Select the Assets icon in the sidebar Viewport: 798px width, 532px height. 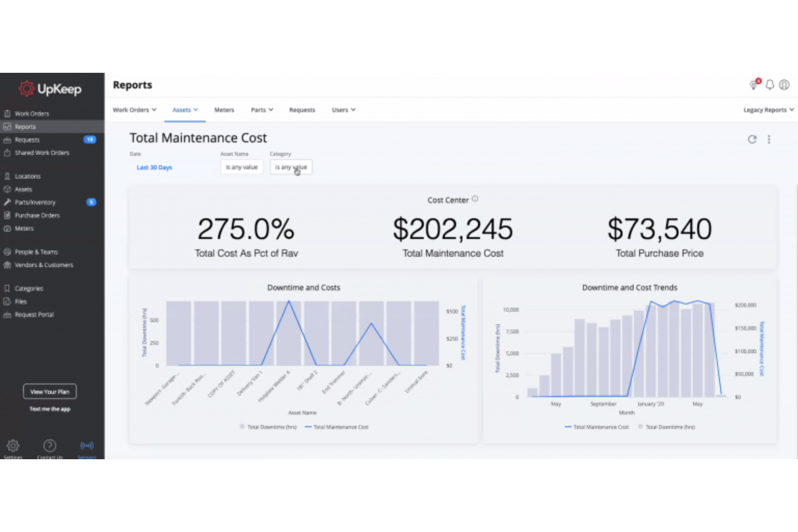click(x=8, y=189)
